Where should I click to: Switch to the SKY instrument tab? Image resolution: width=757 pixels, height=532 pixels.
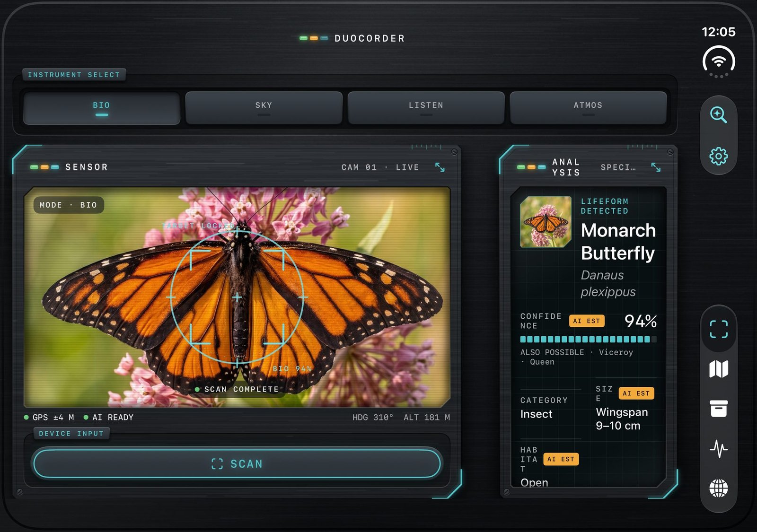click(264, 108)
